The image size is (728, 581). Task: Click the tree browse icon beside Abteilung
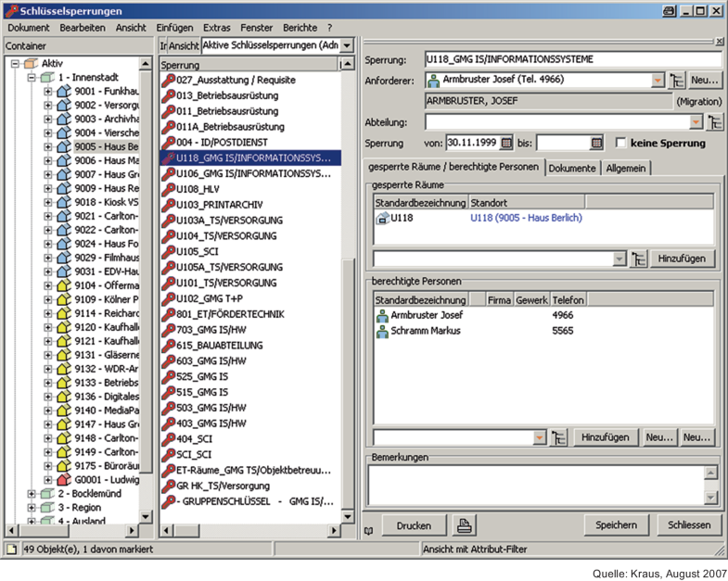tap(715, 121)
